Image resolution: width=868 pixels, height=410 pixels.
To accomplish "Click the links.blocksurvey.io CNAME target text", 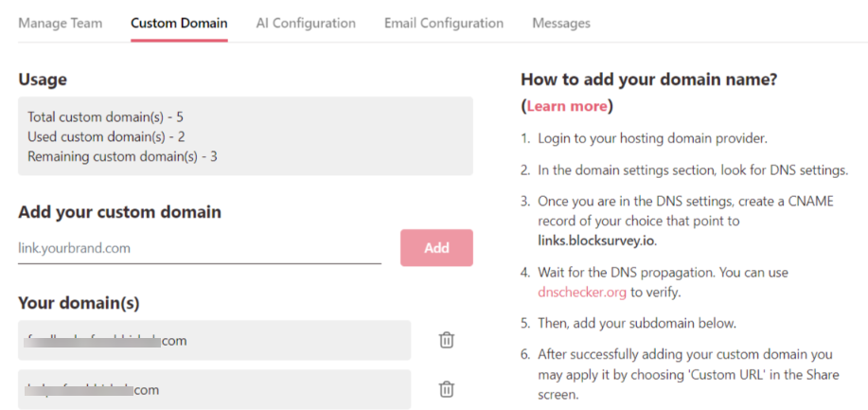I will (594, 241).
